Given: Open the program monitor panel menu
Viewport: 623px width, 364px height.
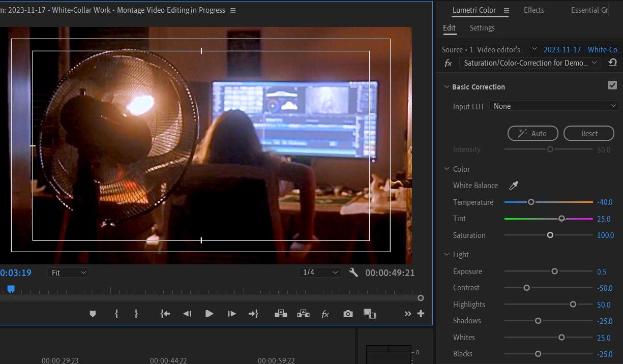Looking at the screenshot, I should click(x=233, y=10).
